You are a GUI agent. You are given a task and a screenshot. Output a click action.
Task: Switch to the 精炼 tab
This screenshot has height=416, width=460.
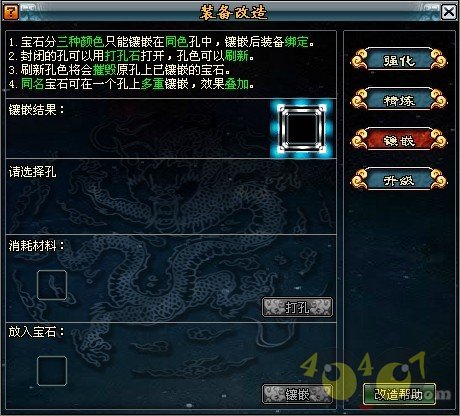(399, 100)
